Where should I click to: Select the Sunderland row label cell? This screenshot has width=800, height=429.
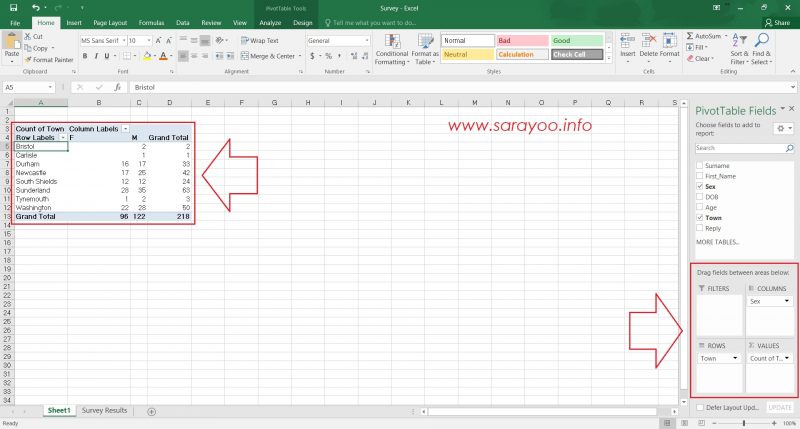click(x=41, y=190)
